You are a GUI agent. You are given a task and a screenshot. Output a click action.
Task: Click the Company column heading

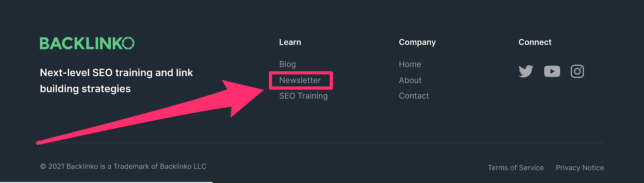click(417, 42)
